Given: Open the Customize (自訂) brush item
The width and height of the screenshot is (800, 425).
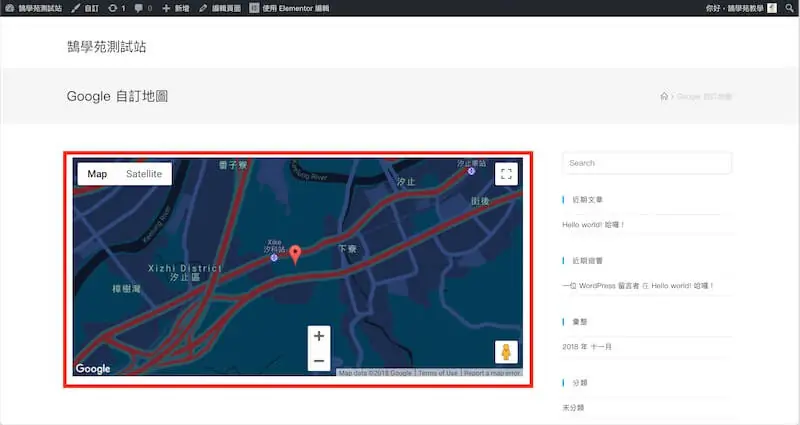Looking at the screenshot, I should [85, 8].
